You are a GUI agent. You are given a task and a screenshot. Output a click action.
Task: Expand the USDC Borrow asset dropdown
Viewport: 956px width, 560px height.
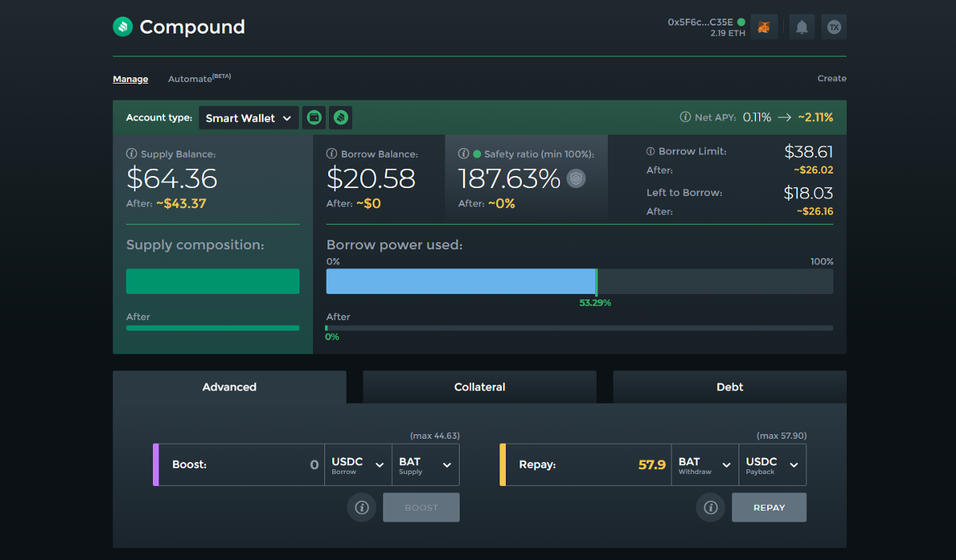click(358, 464)
